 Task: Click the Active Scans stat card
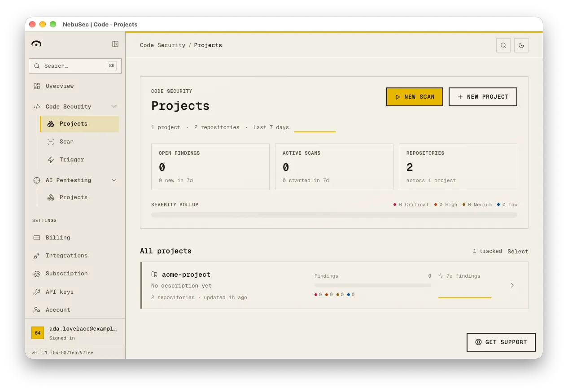tap(334, 167)
